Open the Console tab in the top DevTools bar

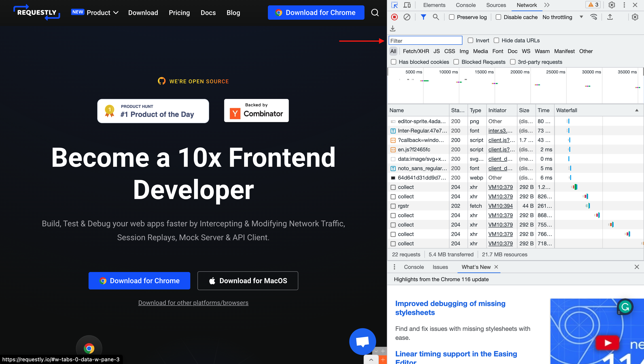click(x=466, y=5)
